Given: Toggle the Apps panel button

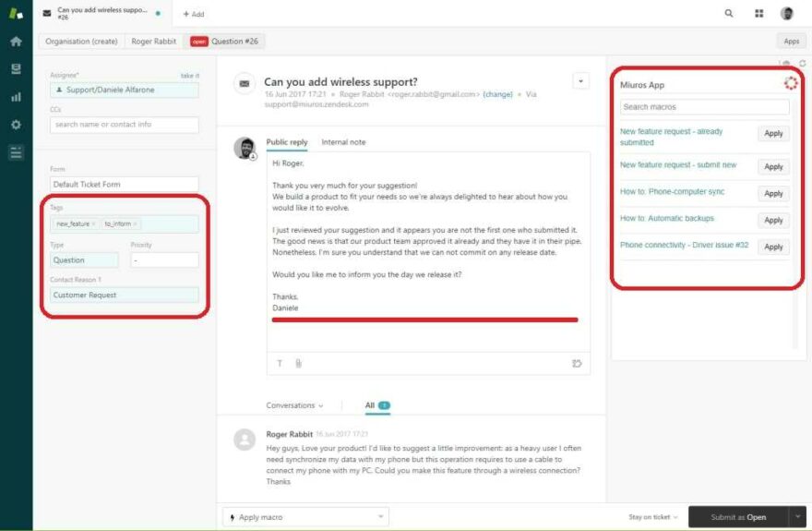Looking at the screenshot, I should (791, 42).
